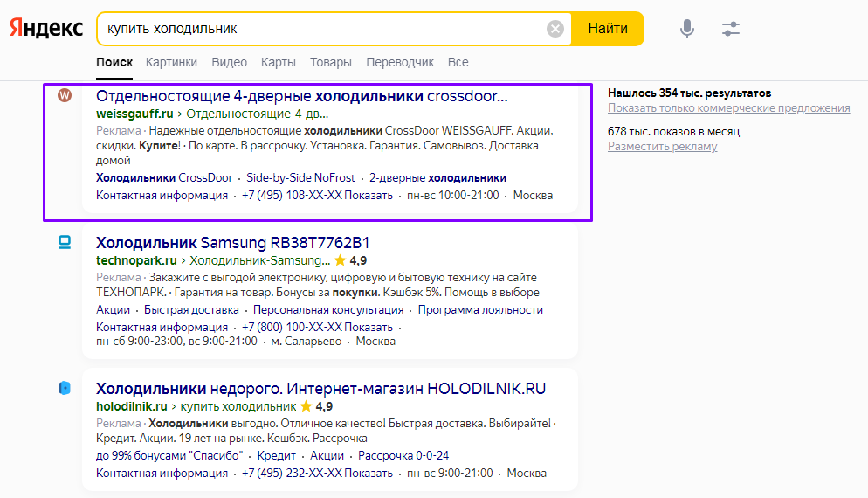The width and height of the screenshot is (868, 498).
Task: Click the Weissgauff site favicon
Action: (x=65, y=95)
